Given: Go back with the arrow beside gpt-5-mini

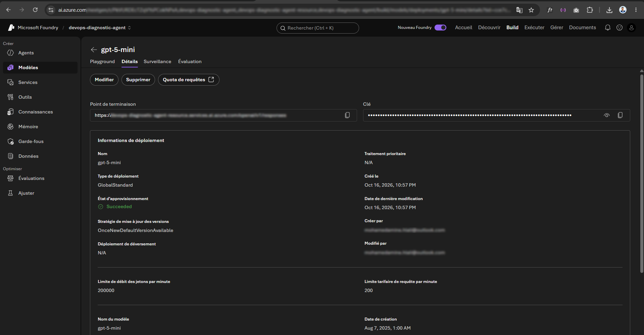Looking at the screenshot, I should pyautogui.click(x=94, y=50).
